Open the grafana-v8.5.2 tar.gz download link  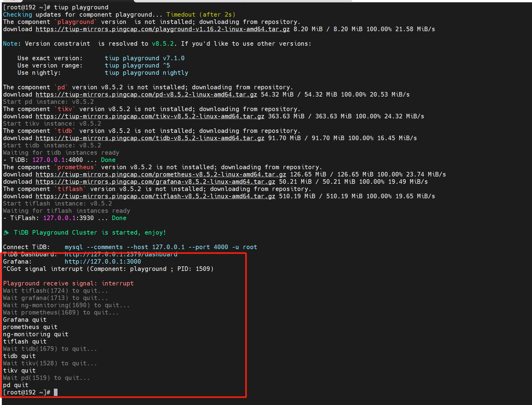156,182
